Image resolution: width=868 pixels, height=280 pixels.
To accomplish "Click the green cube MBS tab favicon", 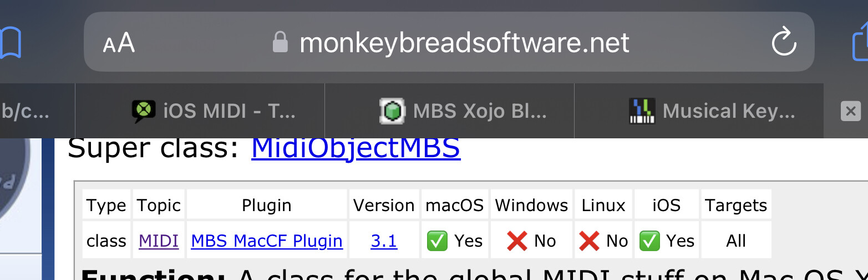I will point(393,111).
